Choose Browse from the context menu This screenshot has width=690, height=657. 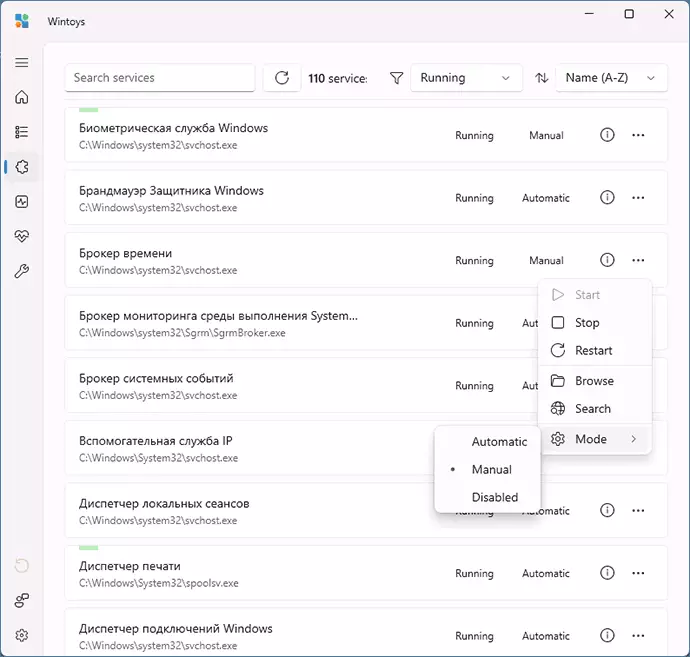click(x=595, y=381)
